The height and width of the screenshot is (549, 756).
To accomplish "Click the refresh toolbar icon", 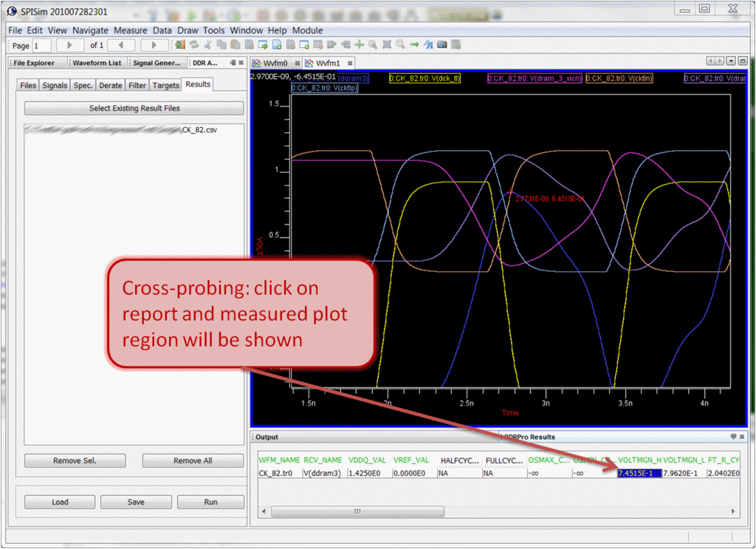I will click(x=194, y=45).
